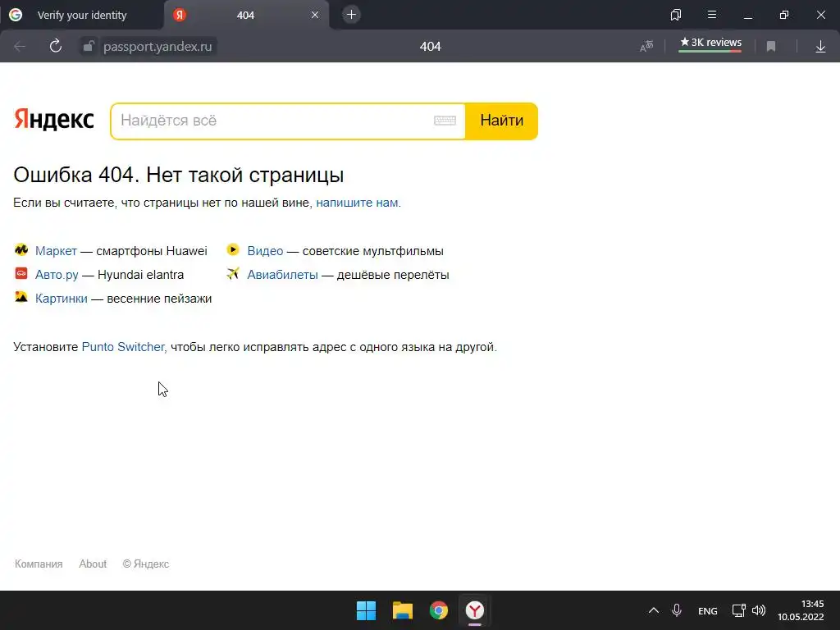Click the Авто.ру service icon
Image resolution: width=840 pixels, height=630 pixels.
point(21,273)
